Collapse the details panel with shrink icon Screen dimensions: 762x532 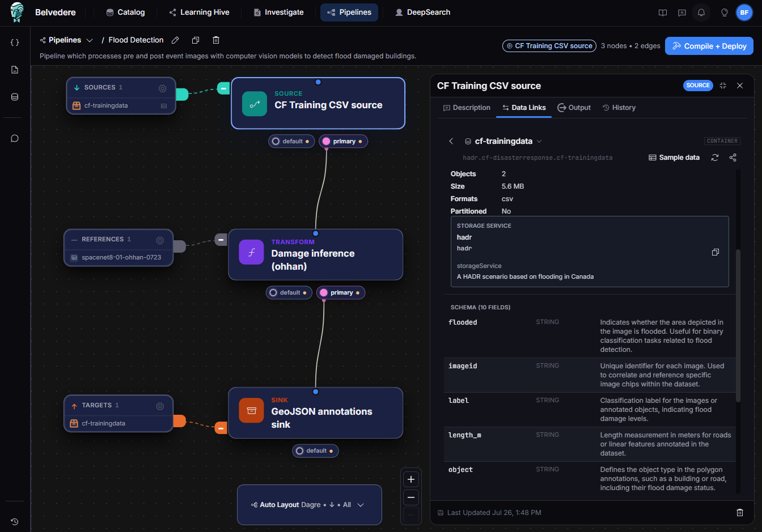pyautogui.click(x=723, y=86)
